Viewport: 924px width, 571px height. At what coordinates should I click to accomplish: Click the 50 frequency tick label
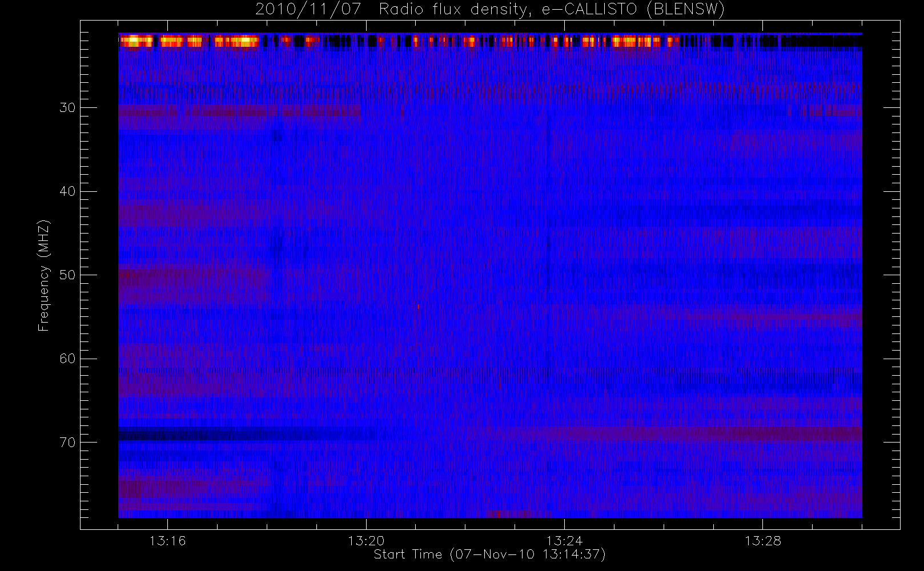tap(67, 275)
